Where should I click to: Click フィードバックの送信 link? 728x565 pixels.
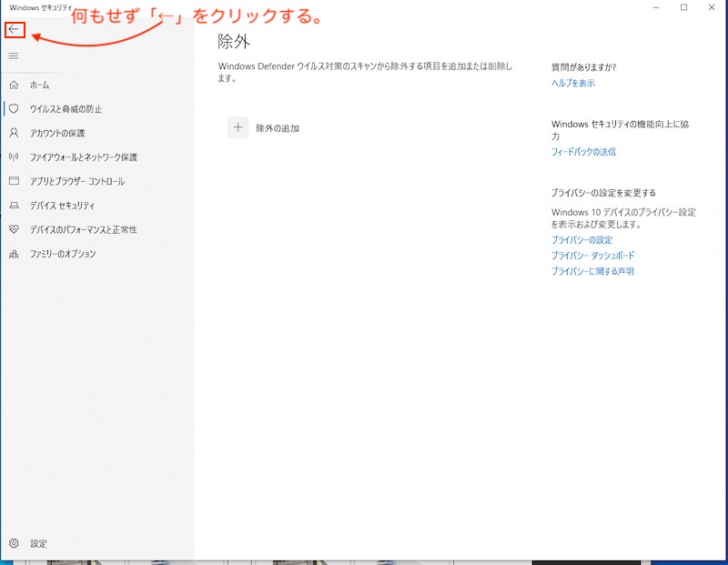pyautogui.click(x=583, y=152)
